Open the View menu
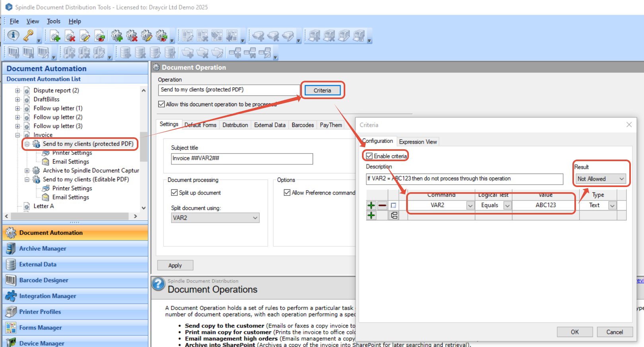The image size is (644, 347). (x=33, y=21)
